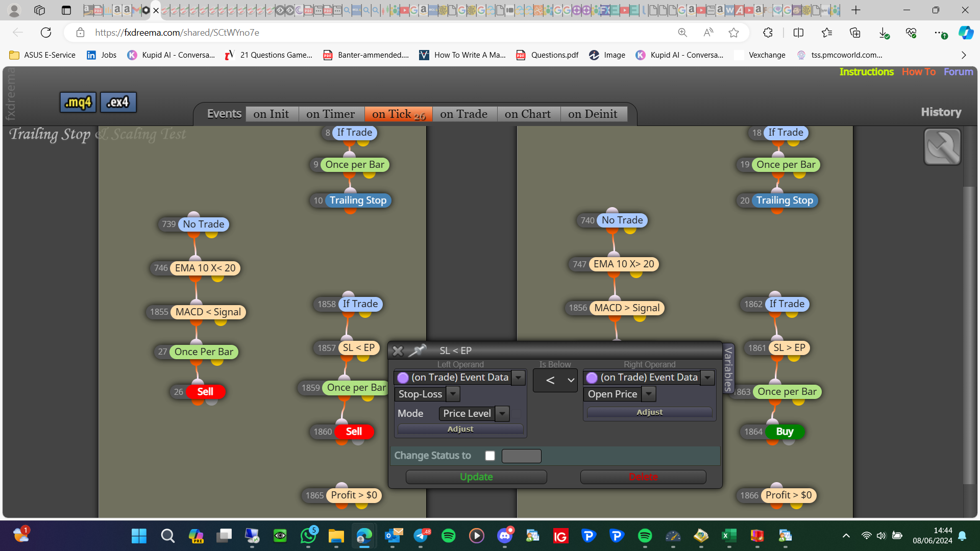Open Windows Start menu
The image size is (980, 551).
click(x=139, y=536)
